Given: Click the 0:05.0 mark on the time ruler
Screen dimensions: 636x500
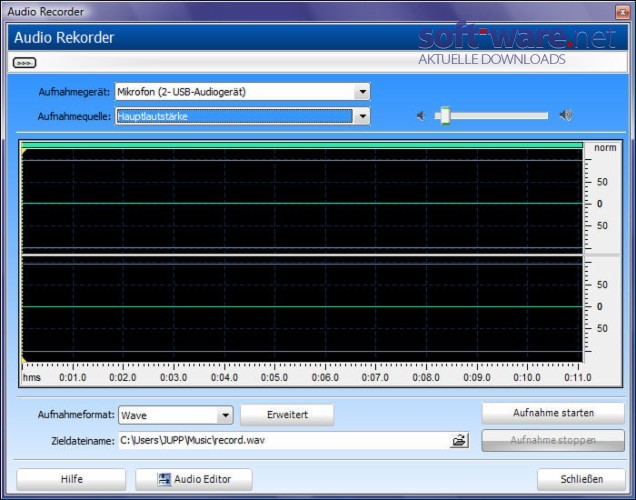Looking at the screenshot, I should [274, 378].
